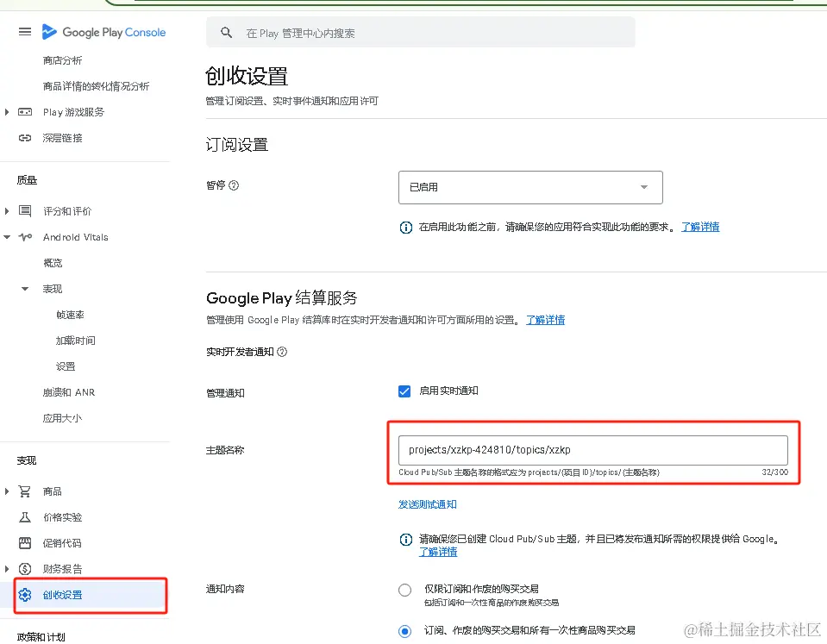Click the info icon beside the Cloud Pub/Sub notice

coord(405,540)
